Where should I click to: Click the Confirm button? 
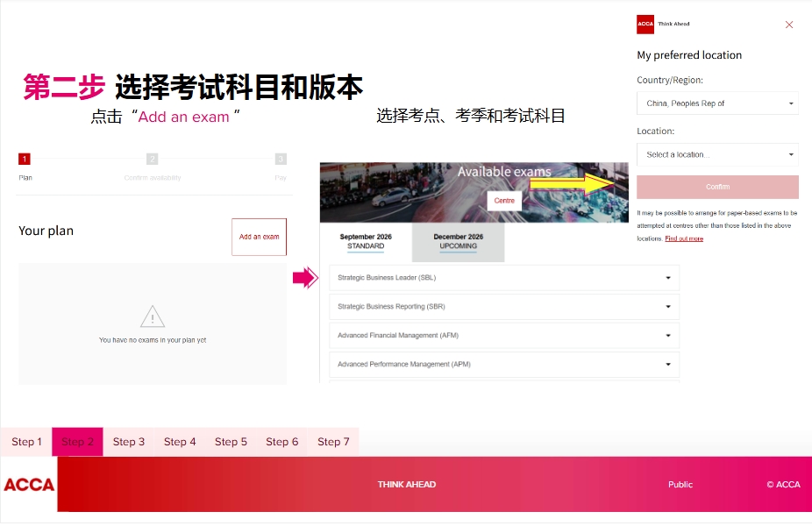[717, 187]
